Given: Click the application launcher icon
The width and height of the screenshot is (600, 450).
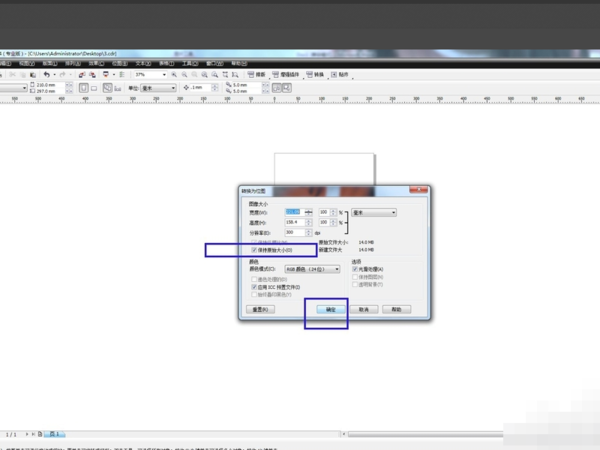Looking at the screenshot, I should pyautogui.click(x=106, y=75).
